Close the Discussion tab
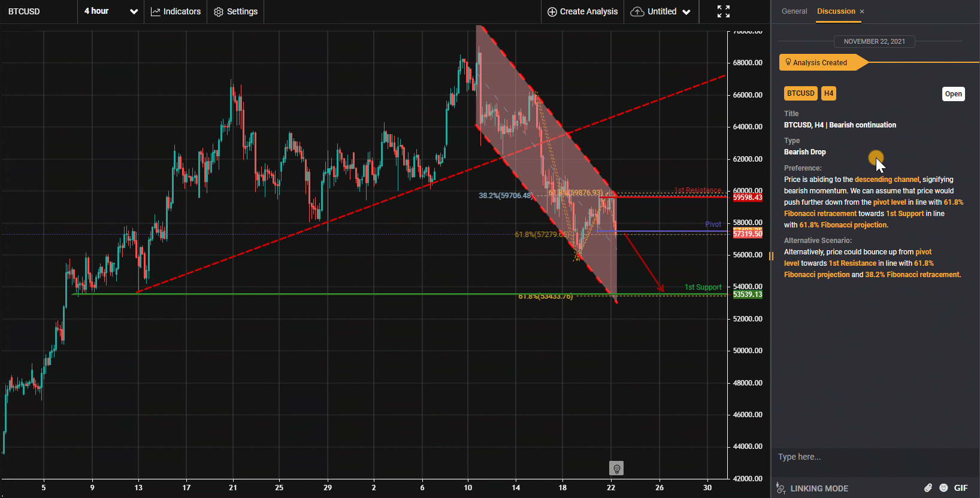Image resolution: width=980 pixels, height=498 pixels. 862,11
